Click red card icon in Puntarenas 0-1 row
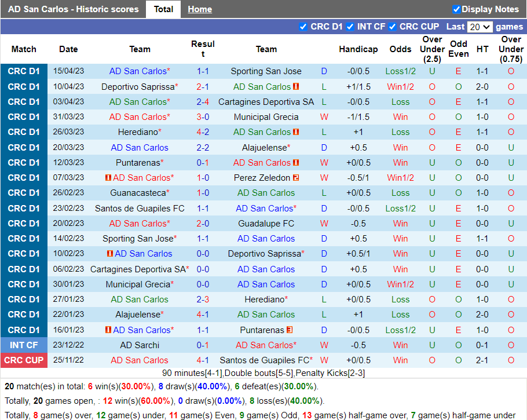527x420 pixels. point(296,163)
